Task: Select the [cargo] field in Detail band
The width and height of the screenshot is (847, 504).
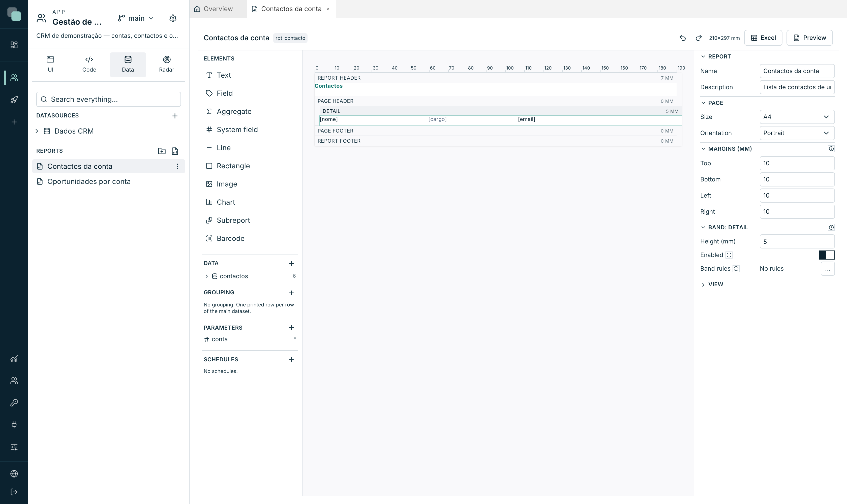Action: 437,119
